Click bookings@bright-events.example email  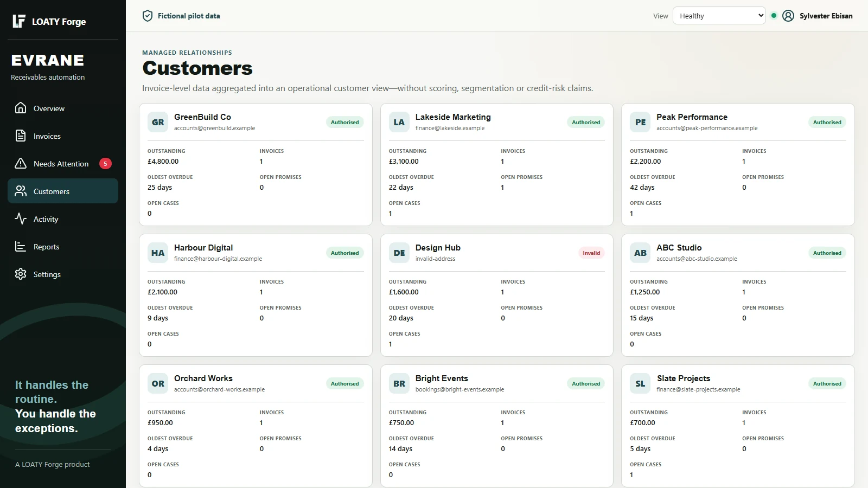point(459,389)
